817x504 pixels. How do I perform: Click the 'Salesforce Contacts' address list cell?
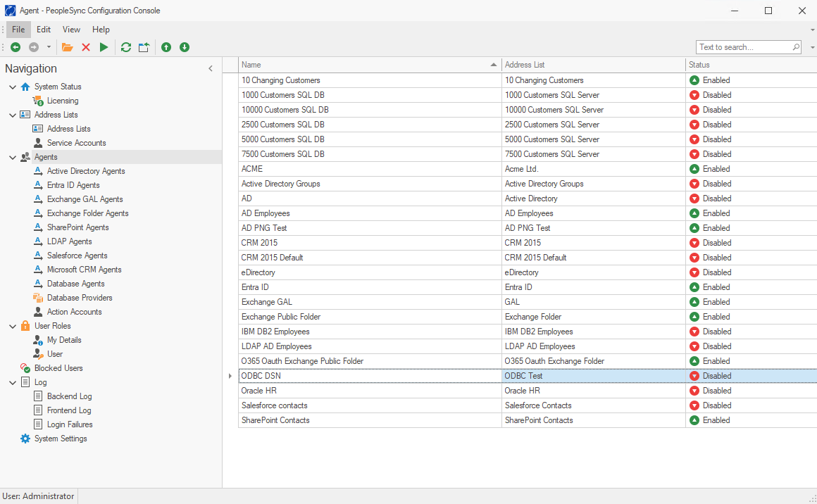coord(594,405)
